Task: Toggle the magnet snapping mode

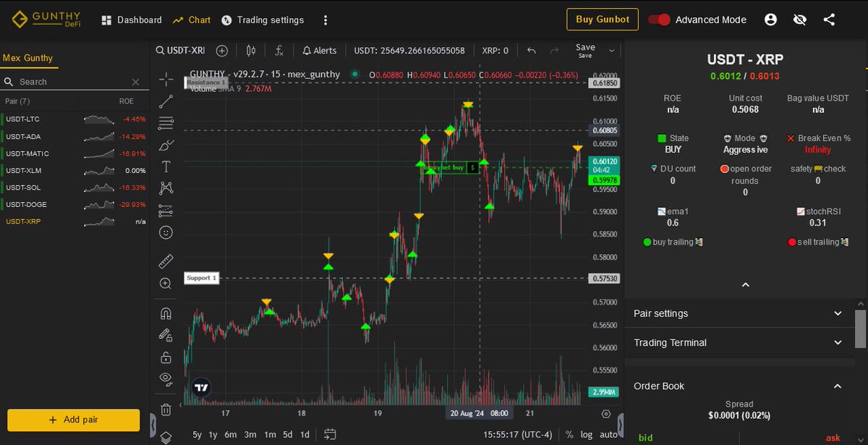Action: (x=166, y=313)
